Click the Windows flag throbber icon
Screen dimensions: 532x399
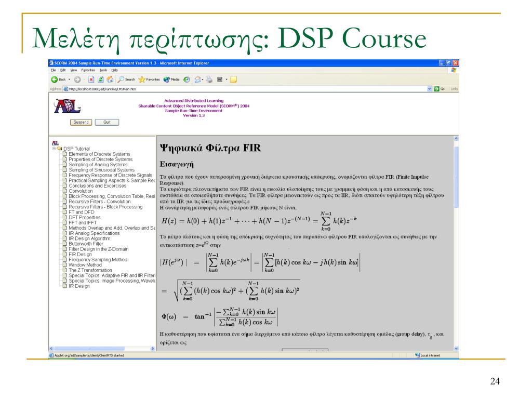[454, 70]
